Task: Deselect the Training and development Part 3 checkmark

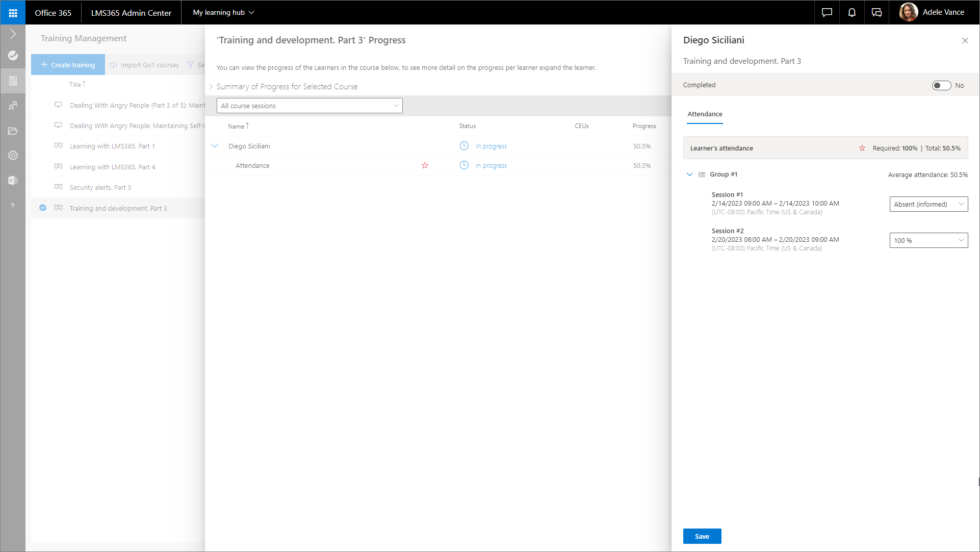Action: click(43, 208)
